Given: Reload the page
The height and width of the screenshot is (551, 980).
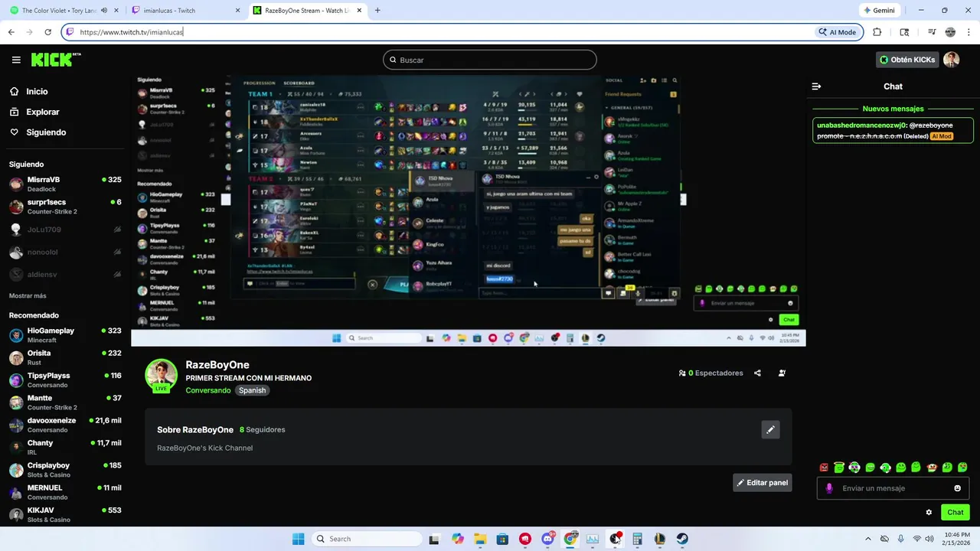Looking at the screenshot, I should (x=47, y=32).
